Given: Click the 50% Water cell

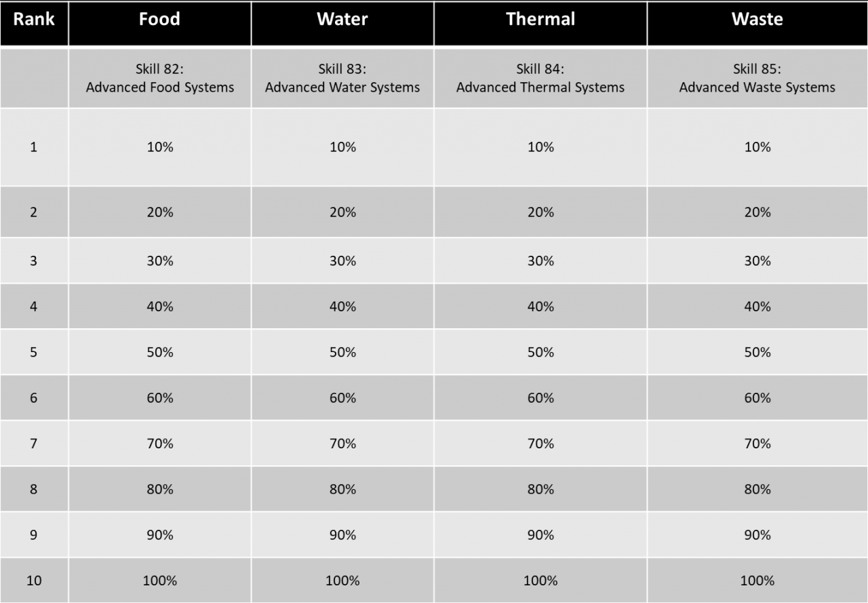Looking at the screenshot, I should coord(342,352).
